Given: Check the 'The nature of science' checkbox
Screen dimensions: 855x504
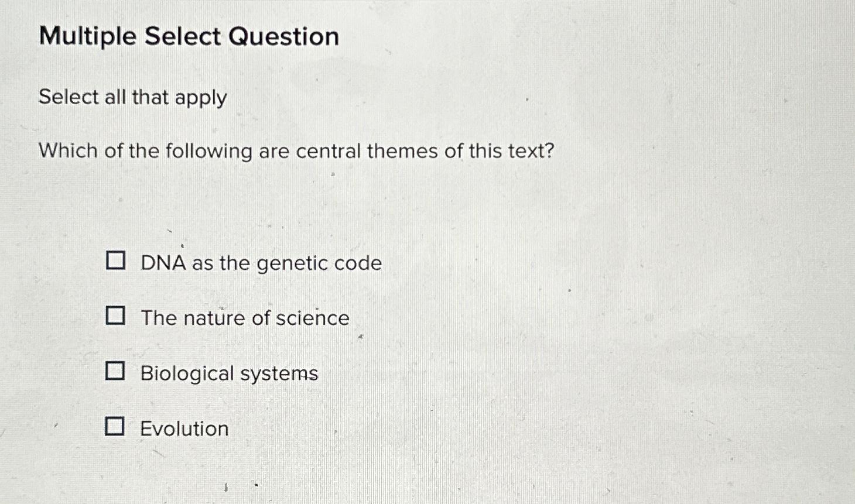Looking at the screenshot, I should pos(117,316).
